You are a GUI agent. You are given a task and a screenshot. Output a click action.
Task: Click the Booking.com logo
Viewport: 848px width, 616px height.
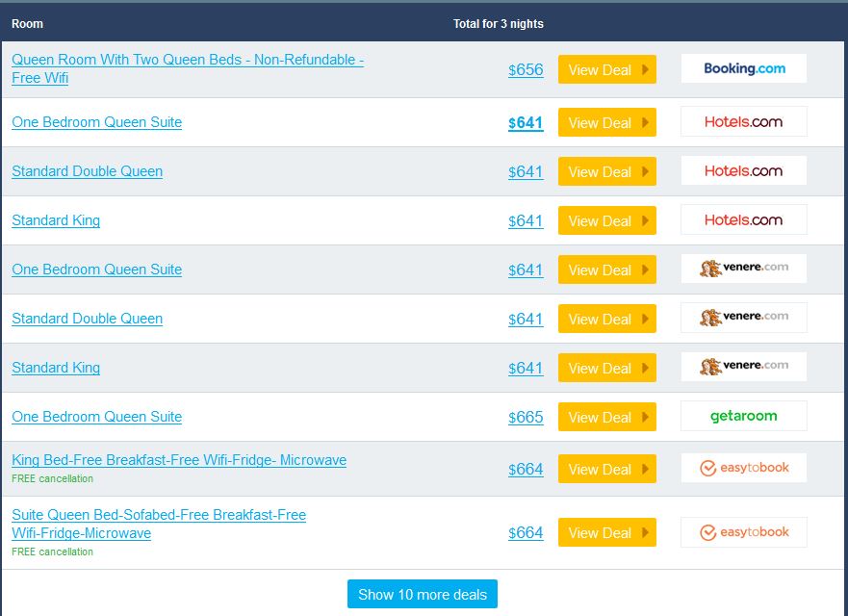[743, 68]
